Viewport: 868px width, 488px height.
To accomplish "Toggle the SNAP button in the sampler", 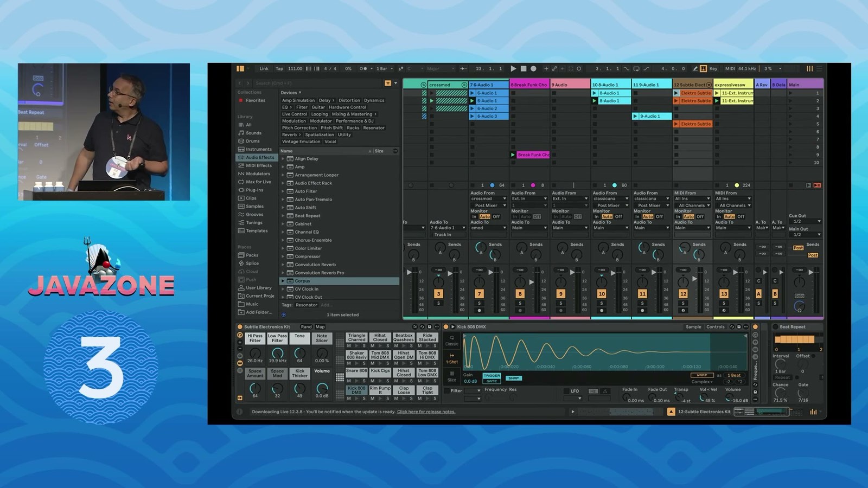I will coord(514,378).
